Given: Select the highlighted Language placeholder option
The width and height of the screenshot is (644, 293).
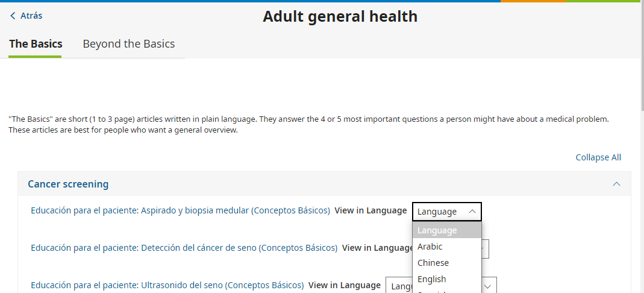Looking at the screenshot, I should click(x=437, y=230).
